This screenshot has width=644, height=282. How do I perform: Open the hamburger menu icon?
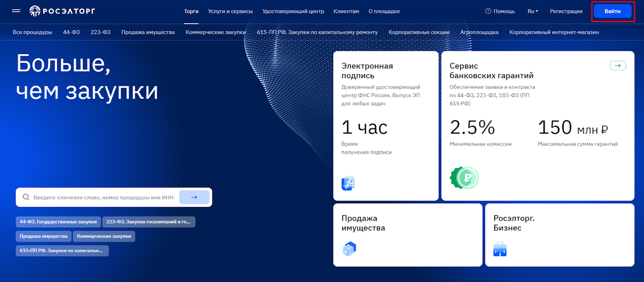(16, 11)
